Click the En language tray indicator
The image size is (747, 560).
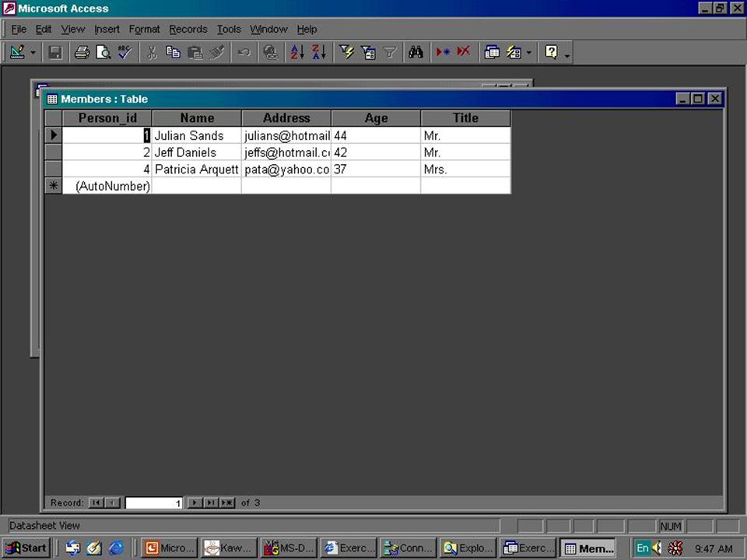click(643, 548)
